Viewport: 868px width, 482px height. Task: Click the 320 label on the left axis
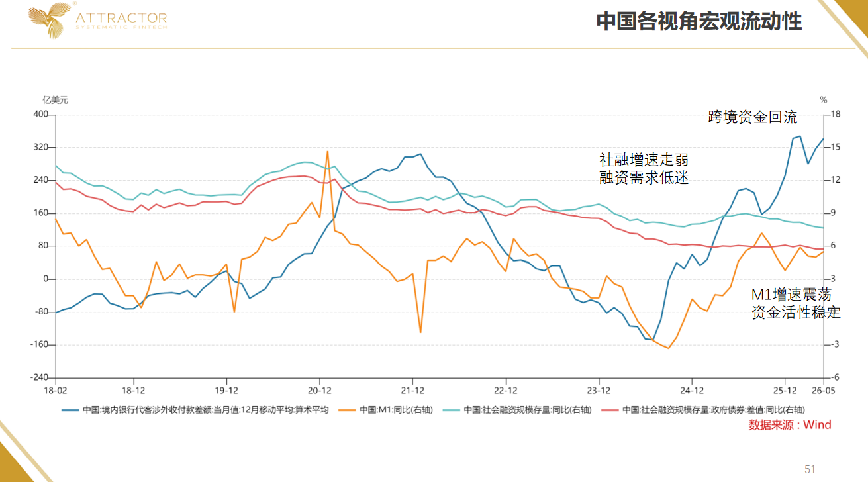[41, 147]
